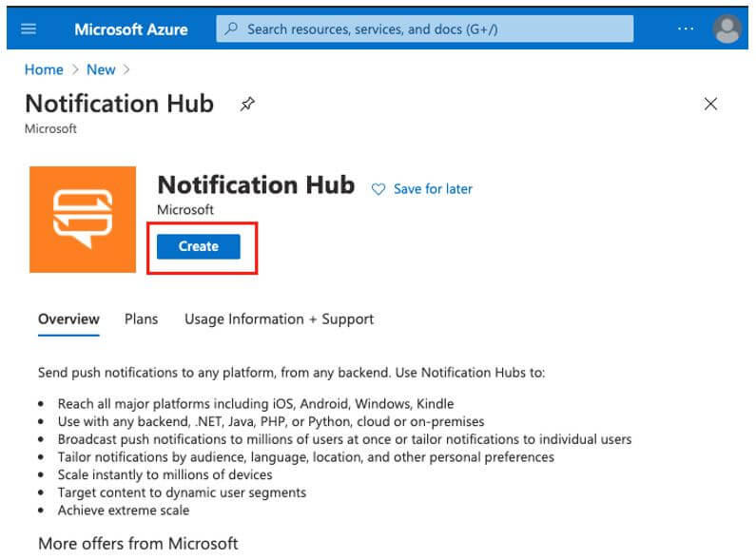This screenshot has height=560, width=756.
Task: Select Usage Information + Support tab
Action: click(x=279, y=319)
